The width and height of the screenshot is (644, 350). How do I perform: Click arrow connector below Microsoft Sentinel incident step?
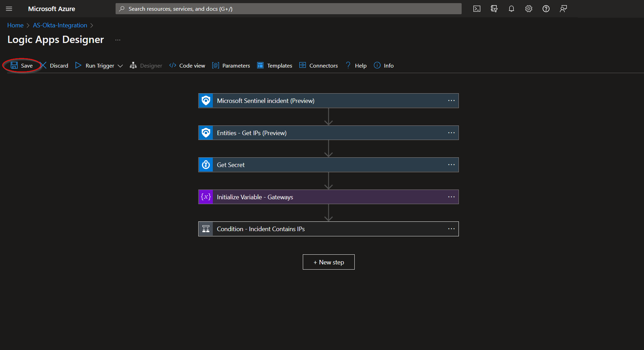pos(328,117)
